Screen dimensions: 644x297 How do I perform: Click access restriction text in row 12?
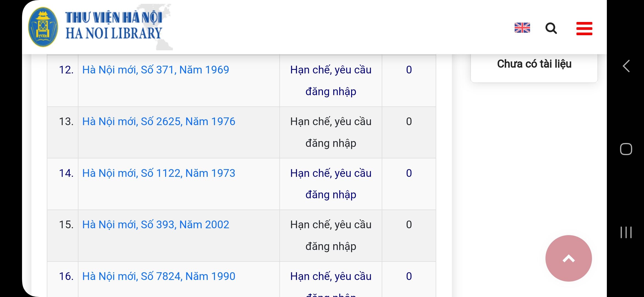[331, 81]
